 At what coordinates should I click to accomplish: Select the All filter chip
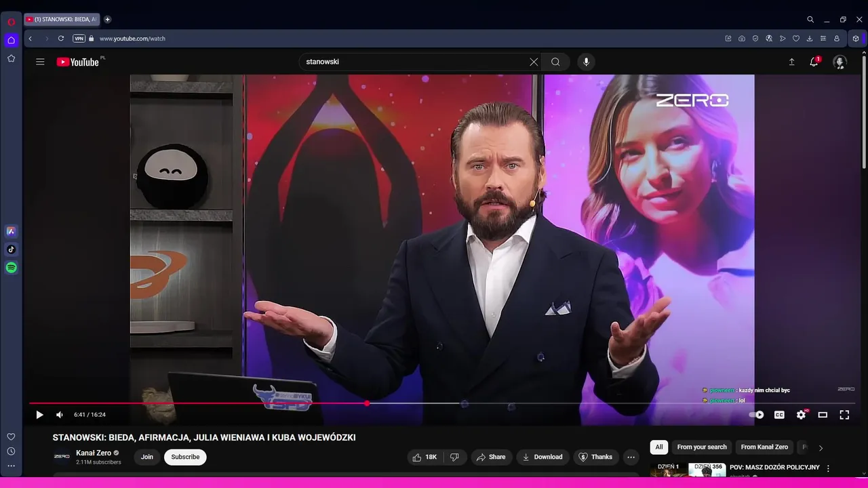point(659,447)
